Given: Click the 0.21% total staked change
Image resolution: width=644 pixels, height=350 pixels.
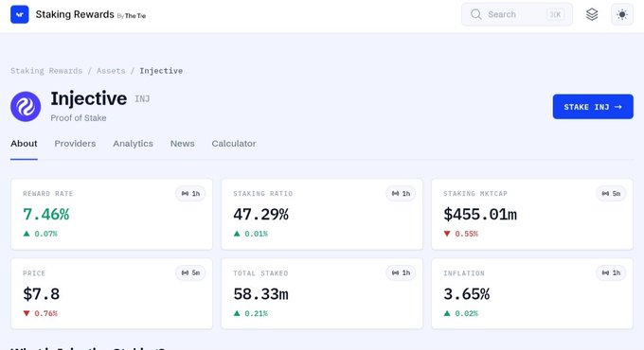Looking at the screenshot, I should coord(257,313).
